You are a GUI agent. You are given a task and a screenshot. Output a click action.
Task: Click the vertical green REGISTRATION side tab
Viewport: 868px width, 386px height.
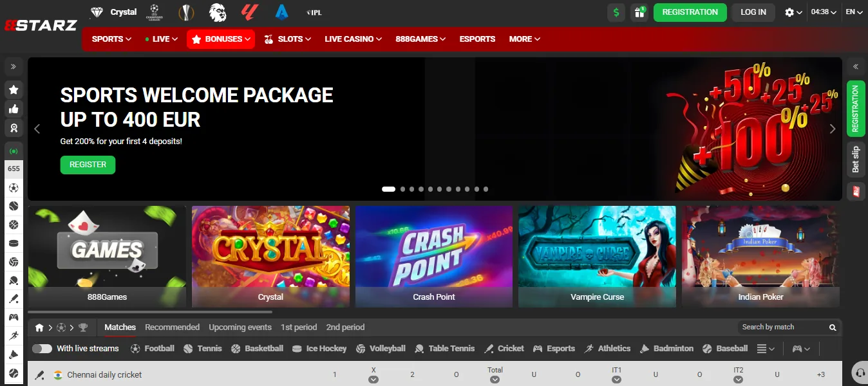pos(856,109)
